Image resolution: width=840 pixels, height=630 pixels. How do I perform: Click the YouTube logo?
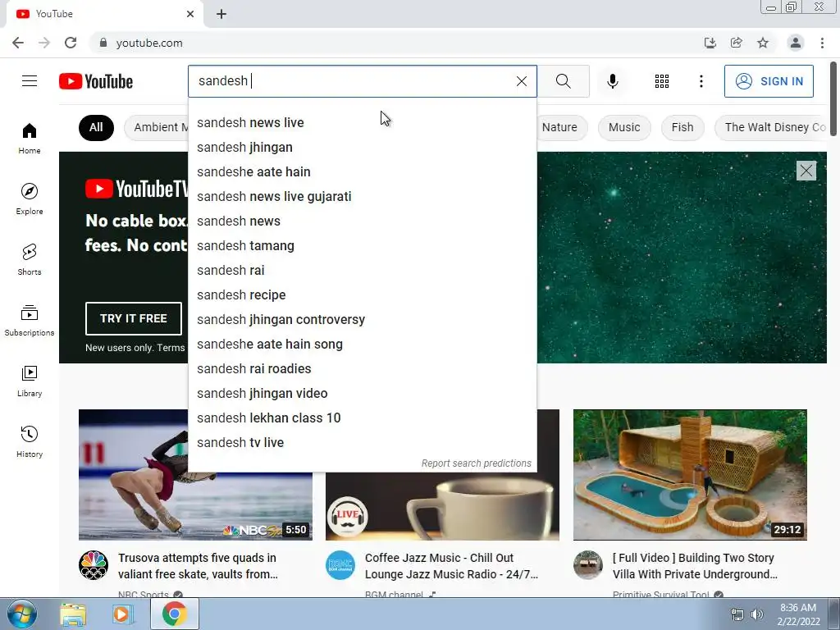(96, 81)
